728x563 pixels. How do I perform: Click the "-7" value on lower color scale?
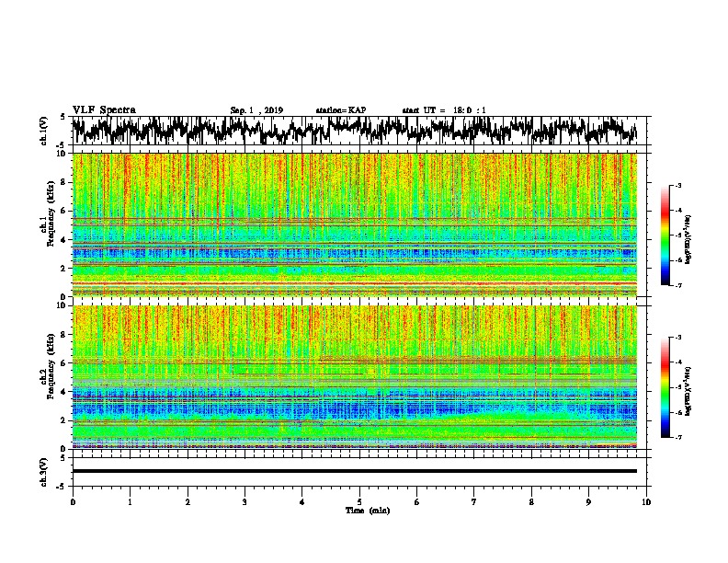point(678,437)
